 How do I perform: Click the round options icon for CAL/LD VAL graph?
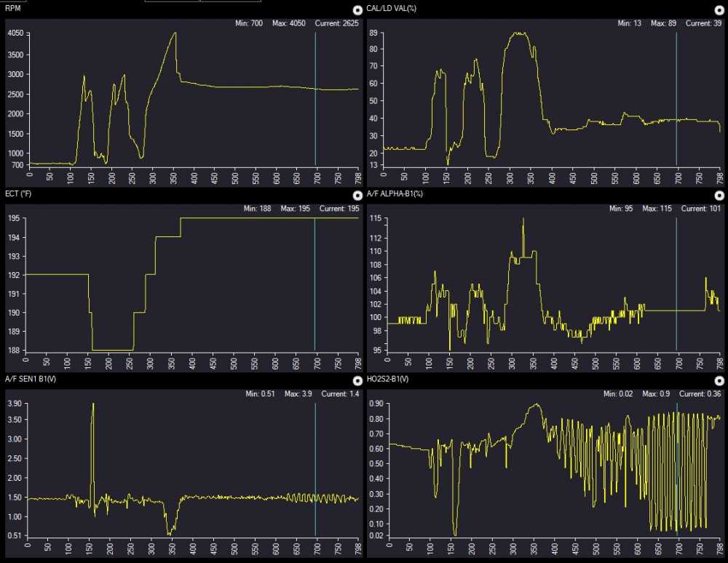[x=719, y=10]
